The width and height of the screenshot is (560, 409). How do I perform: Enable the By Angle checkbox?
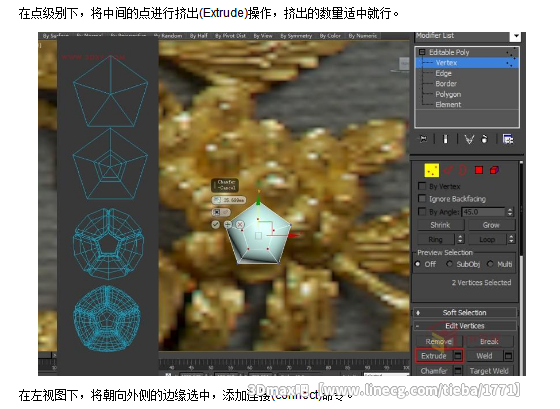pyautogui.click(x=422, y=211)
